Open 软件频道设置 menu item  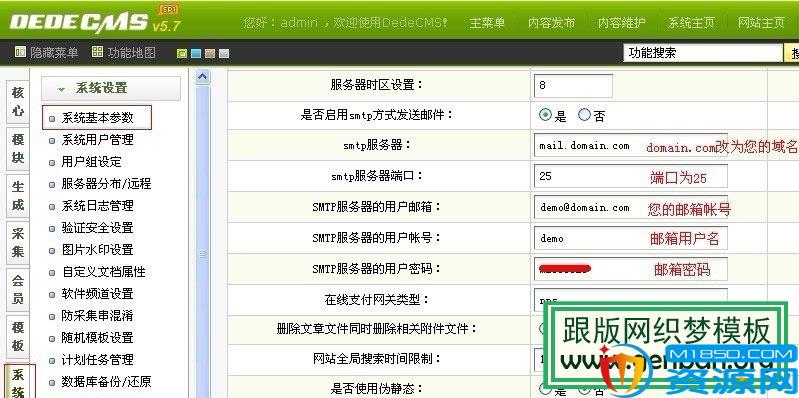97,294
